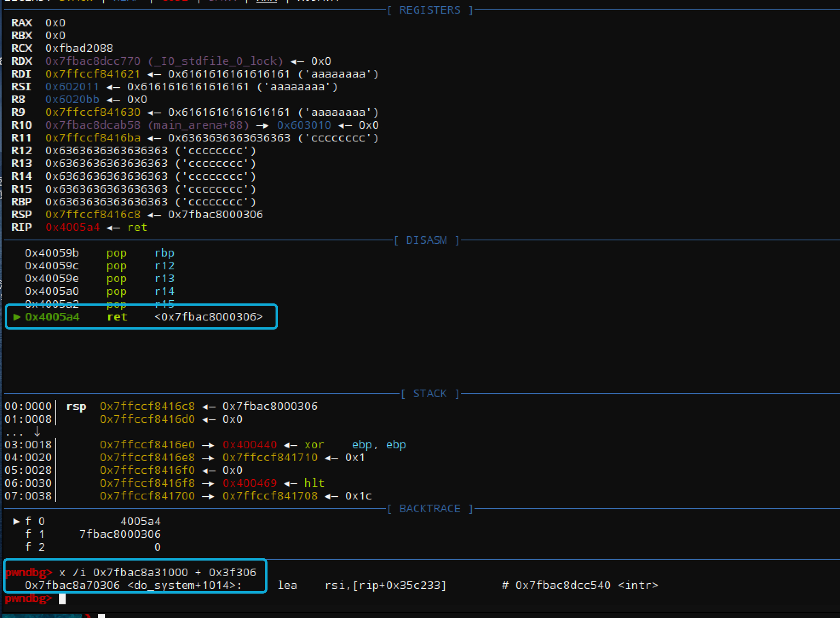
Task: Click stack entry 0x400440 xor ebp
Action: tap(253, 445)
